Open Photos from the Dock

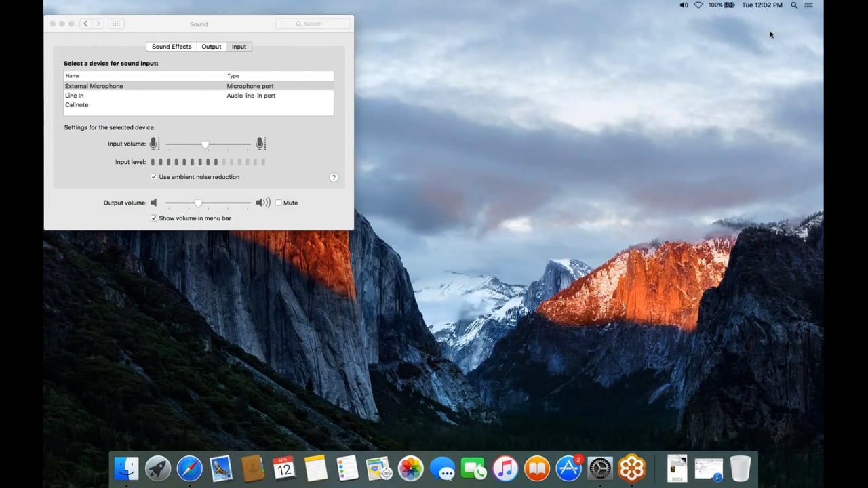tap(410, 468)
